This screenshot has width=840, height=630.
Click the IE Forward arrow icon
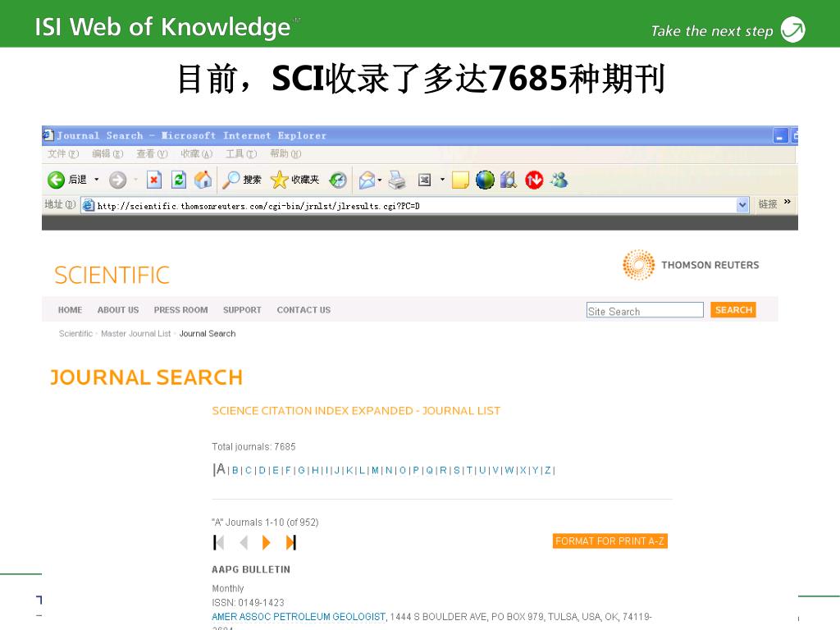pos(118,180)
